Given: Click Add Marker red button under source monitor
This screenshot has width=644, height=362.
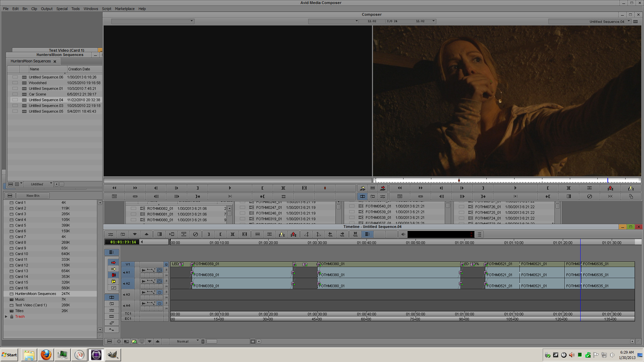Looking at the screenshot, I should (325, 188).
